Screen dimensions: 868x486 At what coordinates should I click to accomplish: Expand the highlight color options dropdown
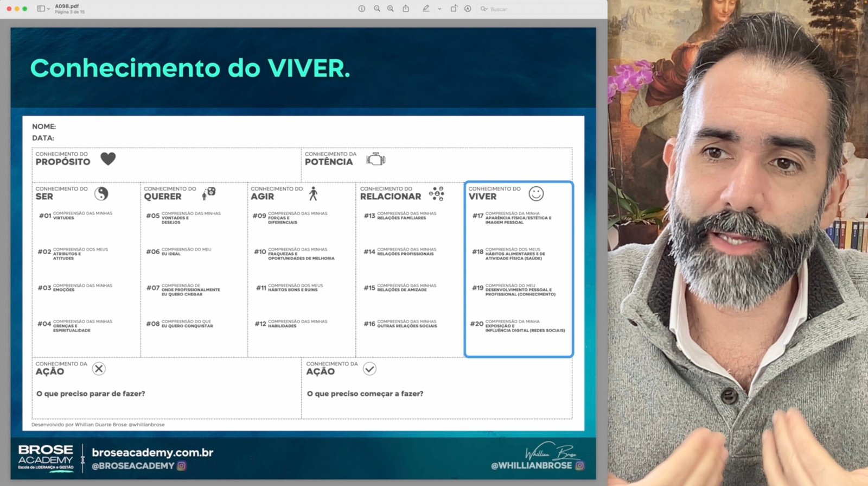tap(439, 9)
